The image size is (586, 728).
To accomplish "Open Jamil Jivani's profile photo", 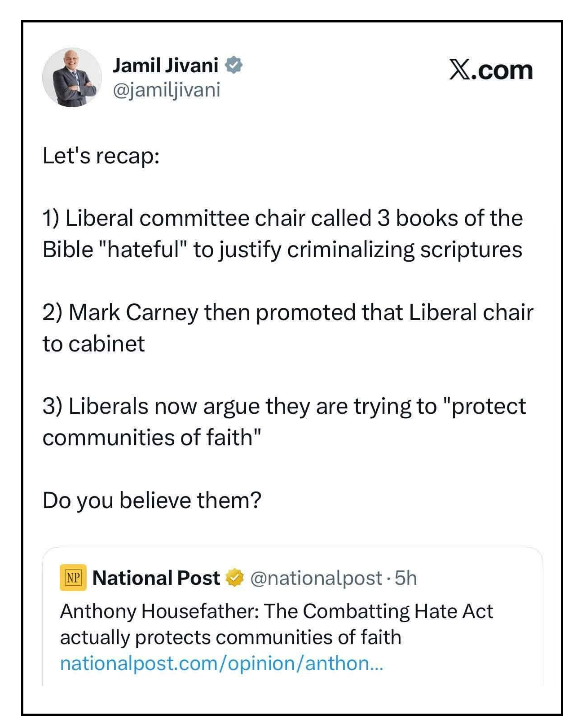I will click(x=72, y=78).
